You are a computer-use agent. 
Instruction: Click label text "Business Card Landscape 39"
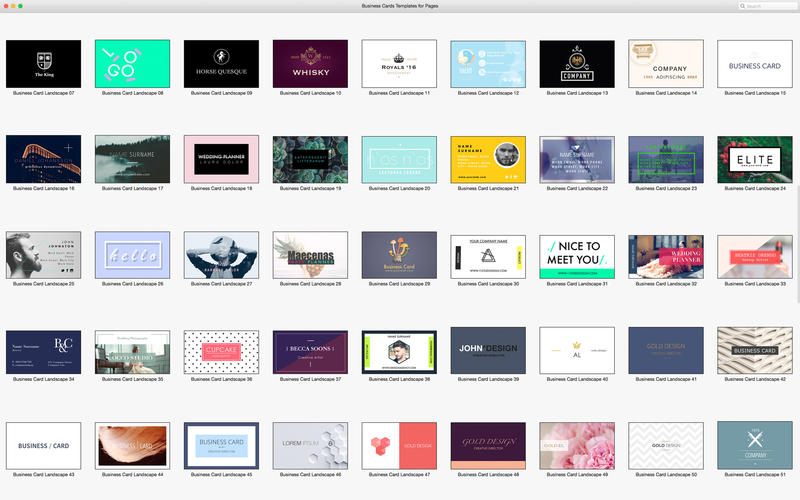[x=488, y=379]
